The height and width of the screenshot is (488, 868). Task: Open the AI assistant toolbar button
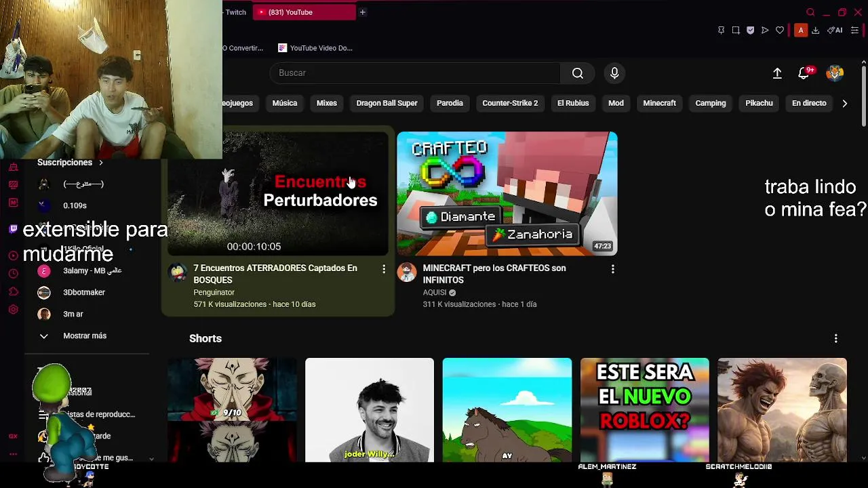click(x=835, y=30)
